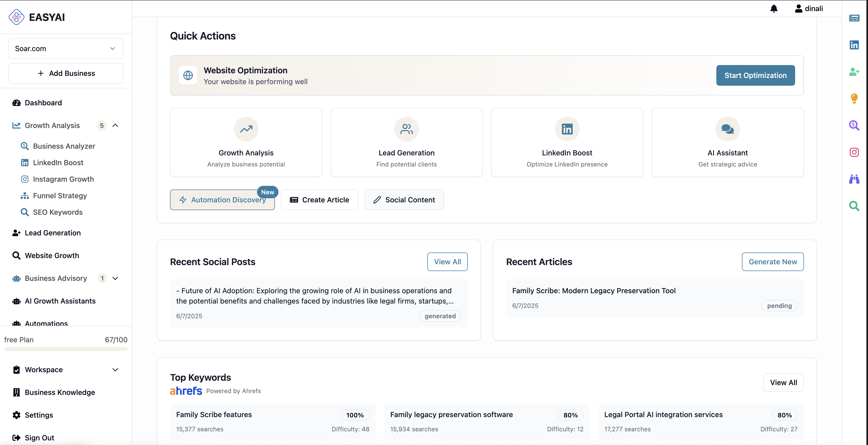Screen dimensions: 868x445
Task: Click the EASYAI logo icon
Action: pos(16,17)
